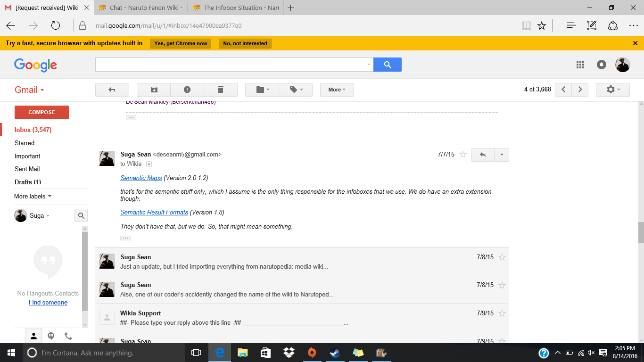
Task: Open a new browser tab plus
Action: [291, 8]
